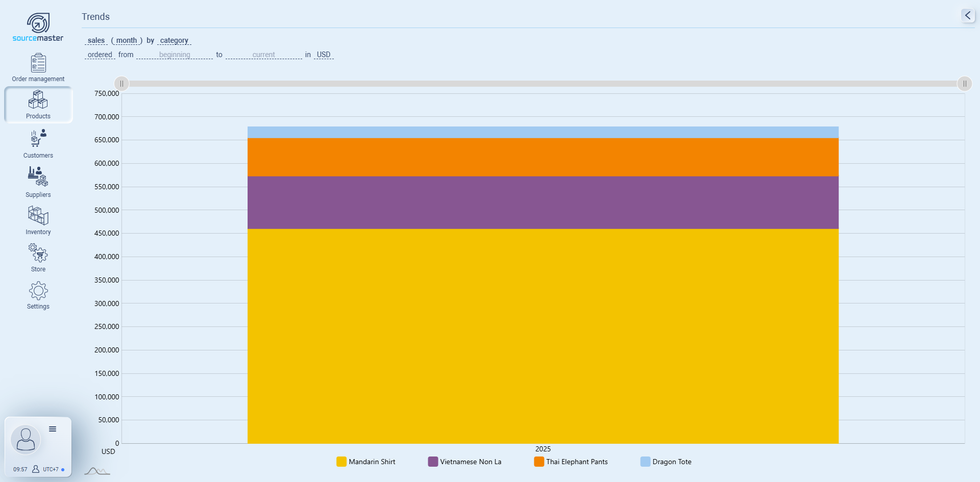Open the Store section

click(x=38, y=258)
